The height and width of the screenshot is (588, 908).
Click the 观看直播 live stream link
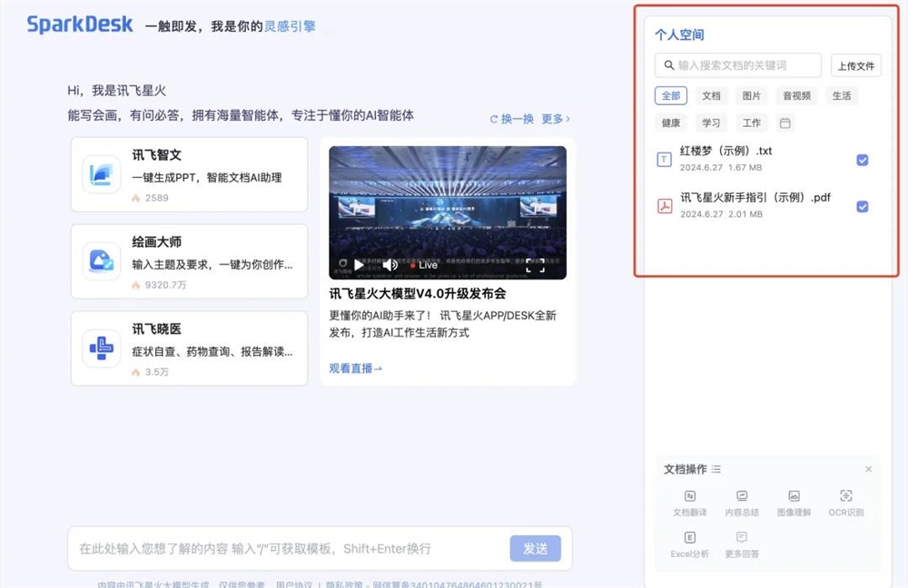354,368
